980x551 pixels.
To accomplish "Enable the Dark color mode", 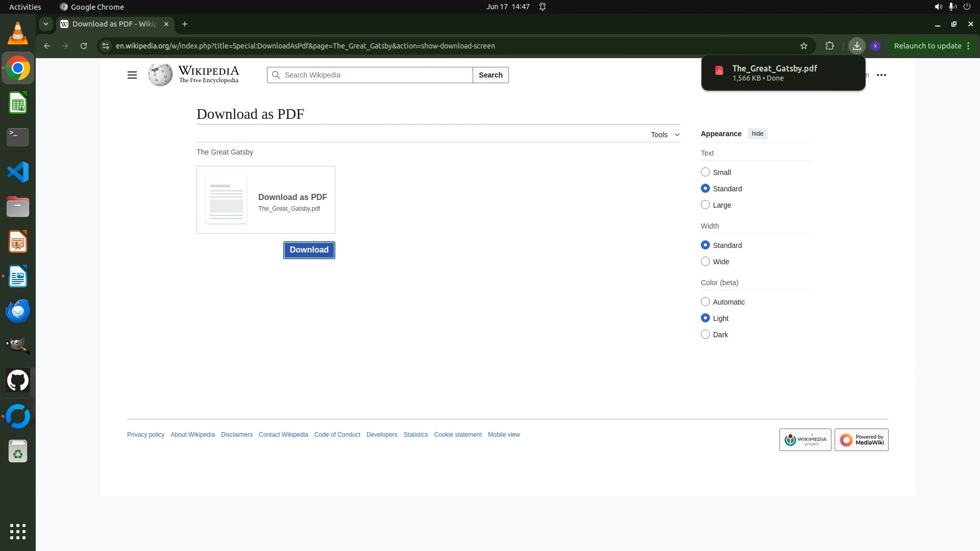I will pos(705,335).
